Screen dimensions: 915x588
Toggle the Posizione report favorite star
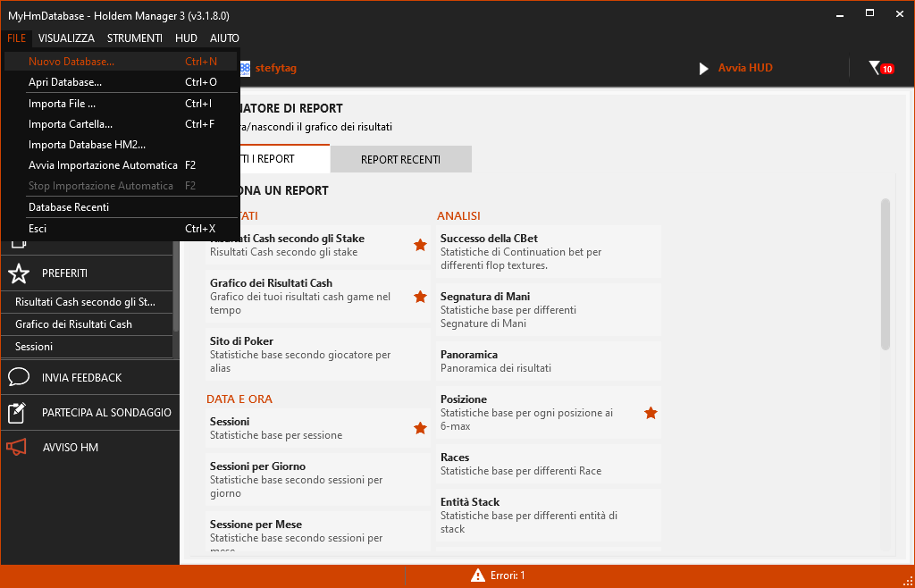651,413
